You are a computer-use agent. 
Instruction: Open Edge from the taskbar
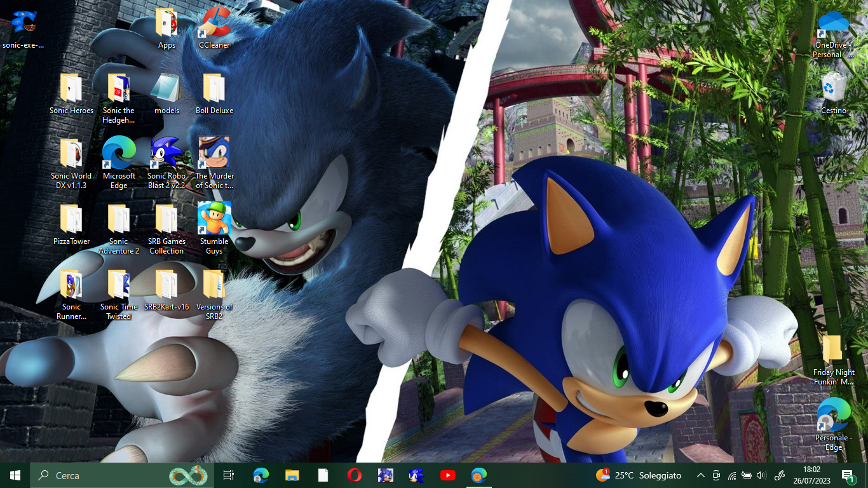(x=261, y=475)
